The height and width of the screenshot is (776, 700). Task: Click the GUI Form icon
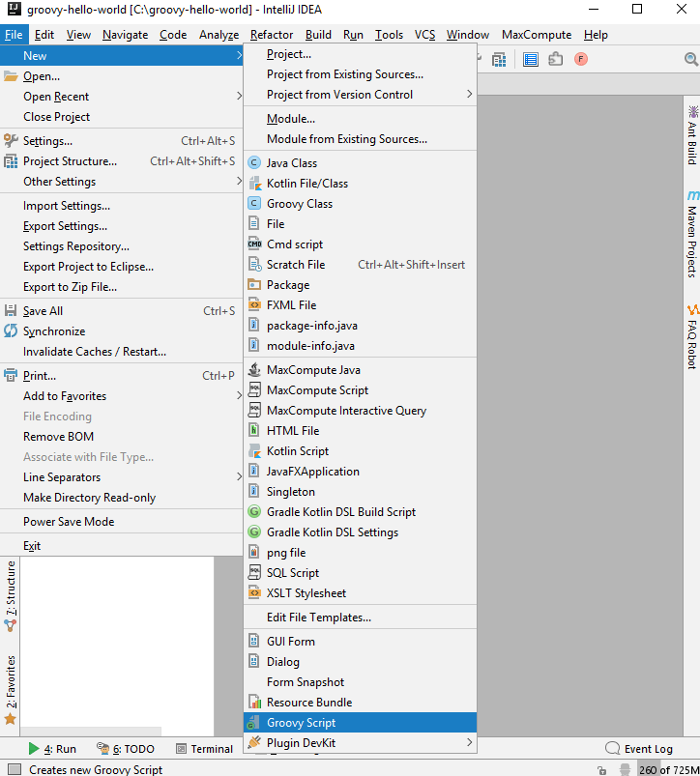[x=253, y=642]
